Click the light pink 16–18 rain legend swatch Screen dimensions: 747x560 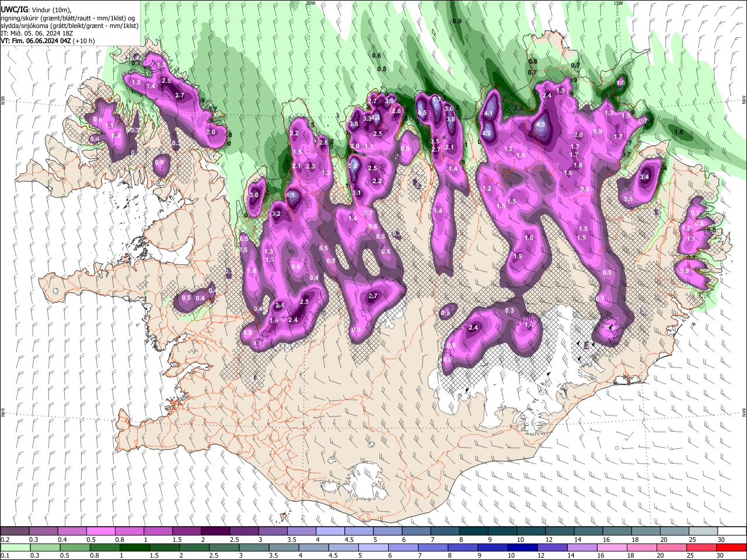pos(613,547)
